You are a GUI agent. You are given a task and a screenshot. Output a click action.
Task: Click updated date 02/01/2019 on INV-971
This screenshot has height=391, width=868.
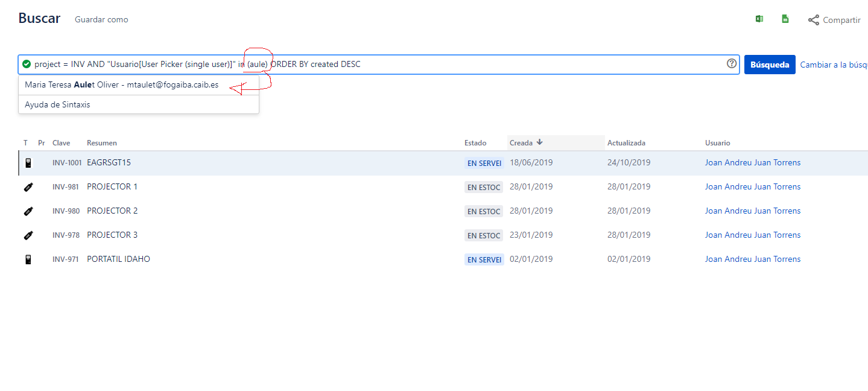[x=629, y=259]
